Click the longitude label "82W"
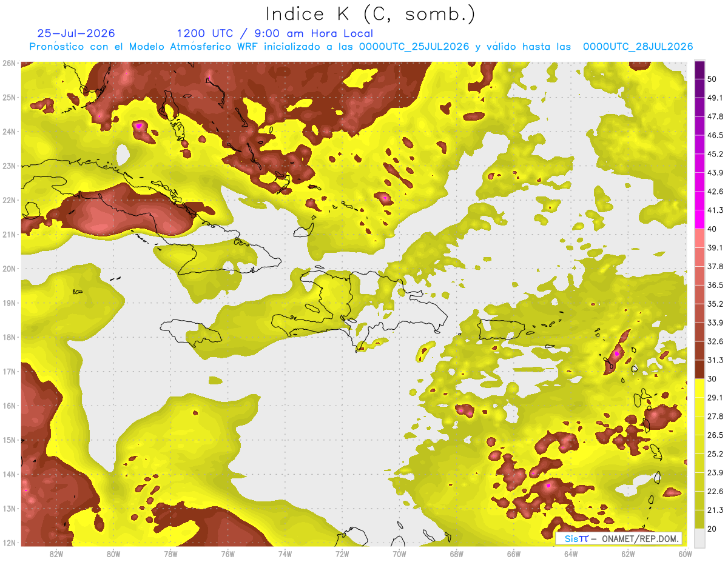728x562 pixels. coord(56,554)
